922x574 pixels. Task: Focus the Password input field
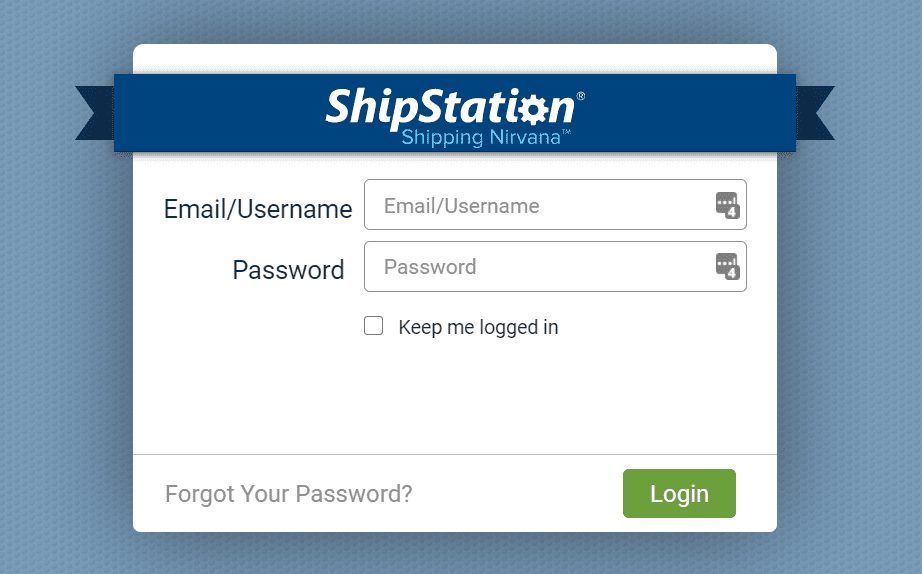(540, 267)
